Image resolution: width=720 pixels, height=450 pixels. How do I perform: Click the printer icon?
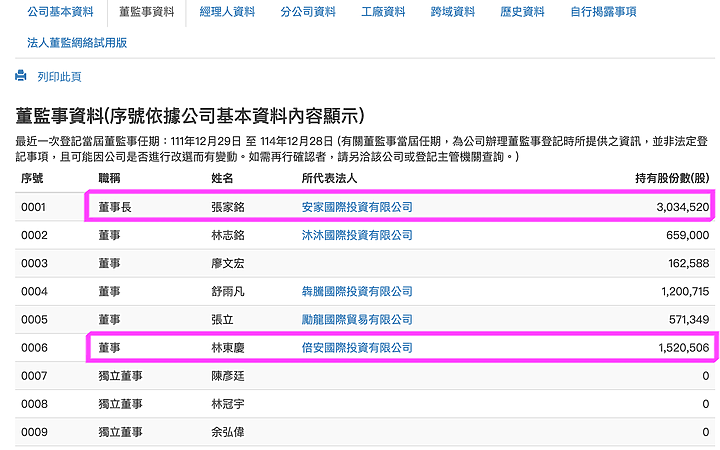click(21, 76)
